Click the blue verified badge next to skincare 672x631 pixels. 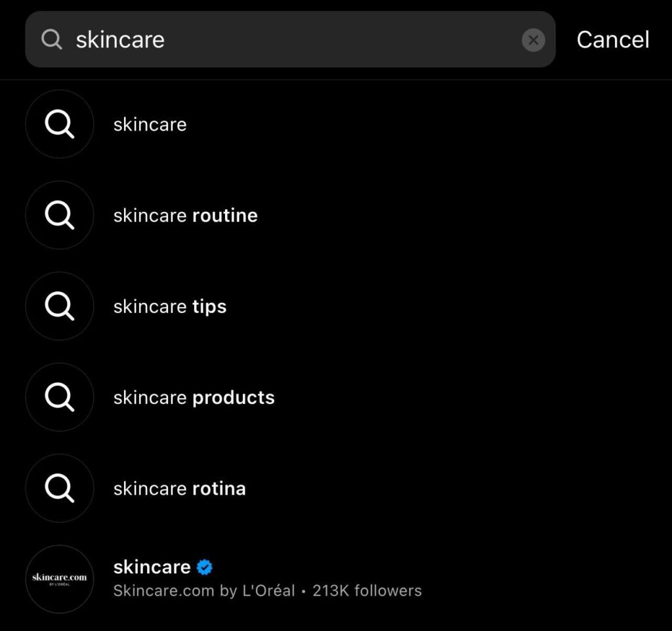pyautogui.click(x=204, y=567)
